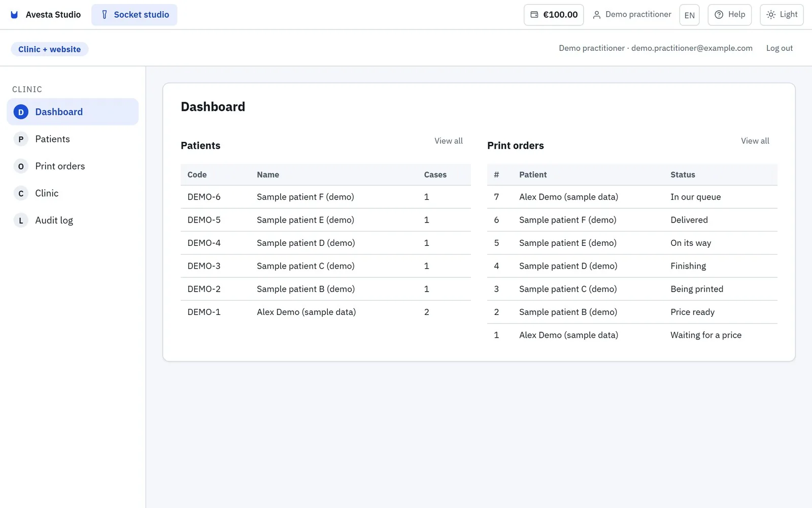Click the Being printed status
The width and height of the screenshot is (812, 508).
point(697,289)
